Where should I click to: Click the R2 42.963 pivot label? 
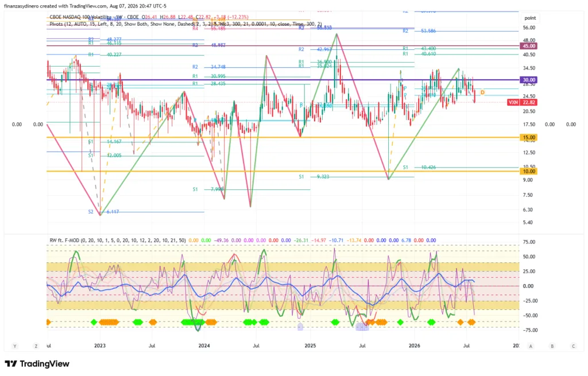pyautogui.click(x=315, y=49)
